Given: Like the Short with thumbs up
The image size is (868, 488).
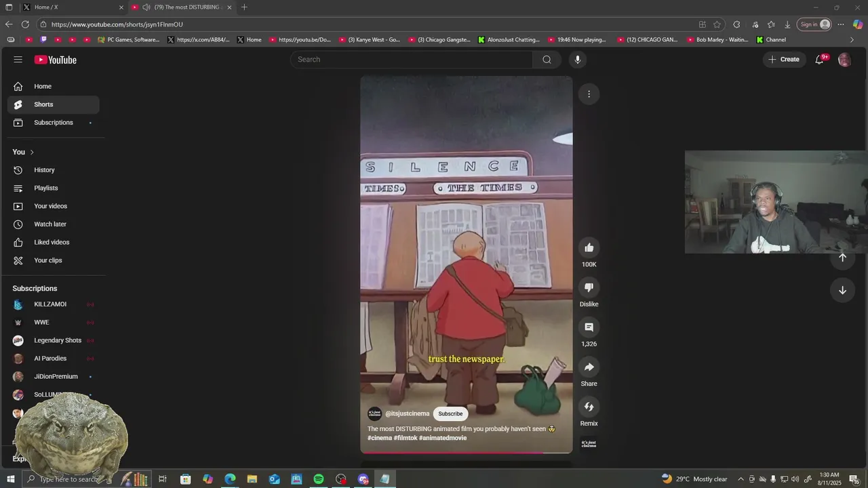Looking at the screenshot, I should [x=589, y=248].
